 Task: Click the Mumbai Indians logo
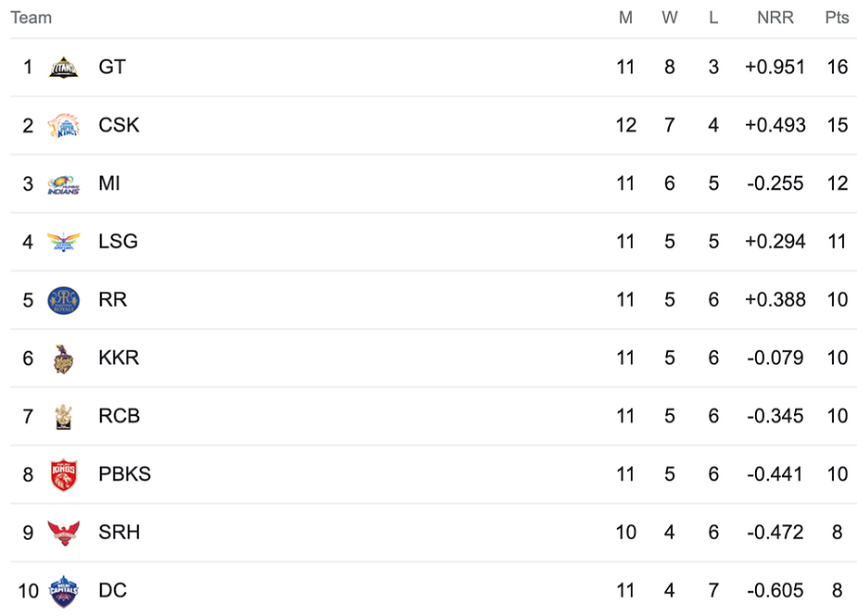point(64,183)
